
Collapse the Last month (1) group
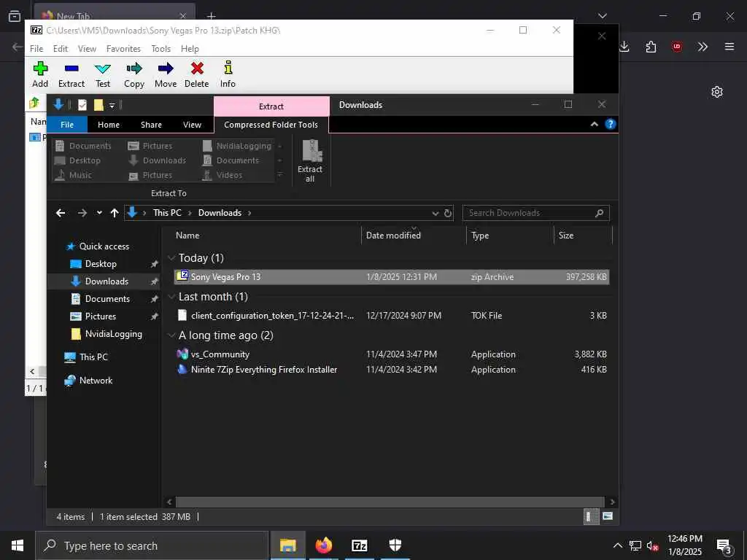click(171, 297)
